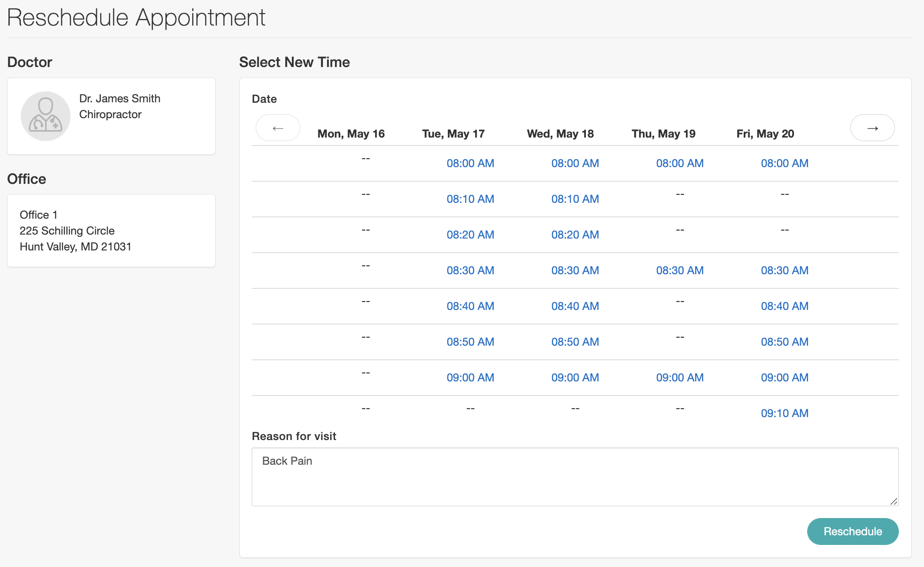The width and height of the screenshot is (924, 567).
Task: Click the Reason for visit text area
Action: 575,477
